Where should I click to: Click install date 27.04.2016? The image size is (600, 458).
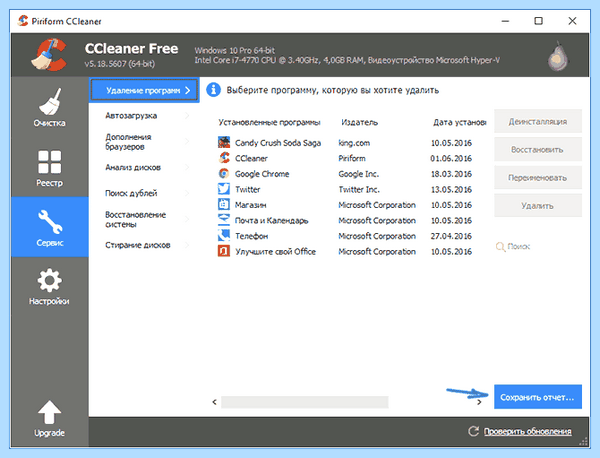coord(451,236)
